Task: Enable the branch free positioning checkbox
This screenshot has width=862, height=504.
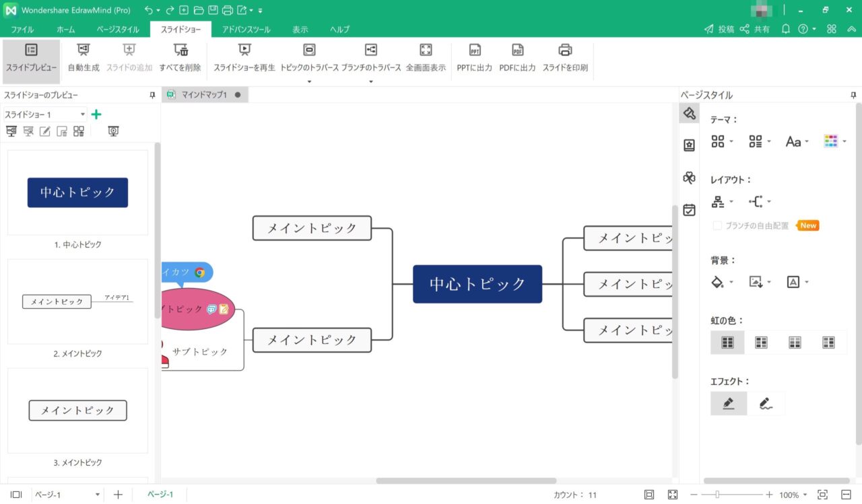Action: [717, 226]
